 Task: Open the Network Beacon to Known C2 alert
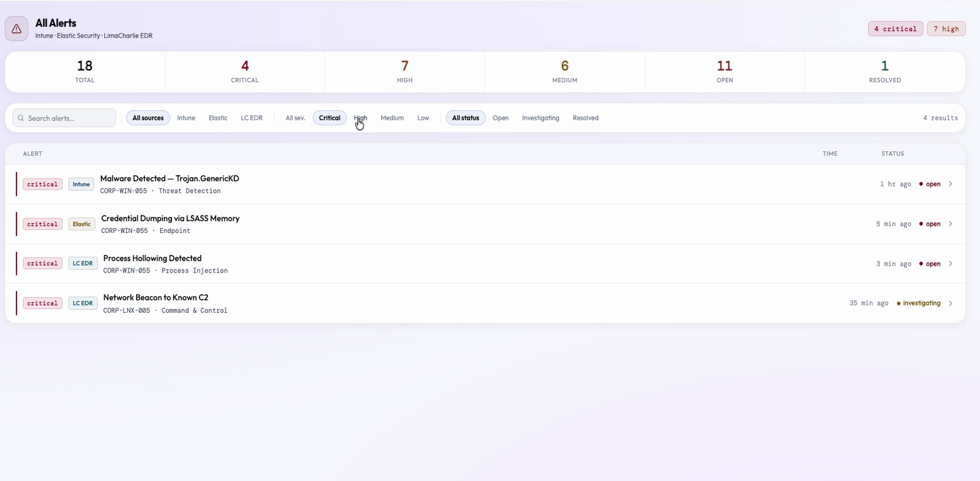tap(485, 303)
